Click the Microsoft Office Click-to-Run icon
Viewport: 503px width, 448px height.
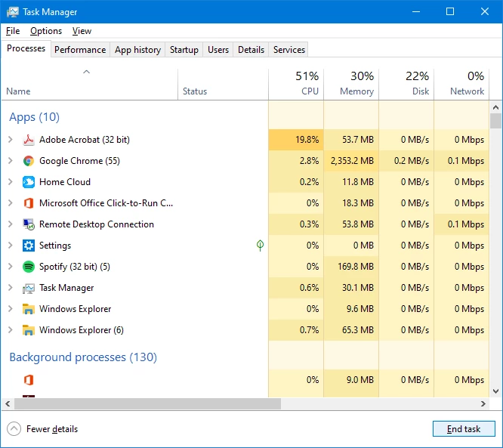tap(29, 203)
